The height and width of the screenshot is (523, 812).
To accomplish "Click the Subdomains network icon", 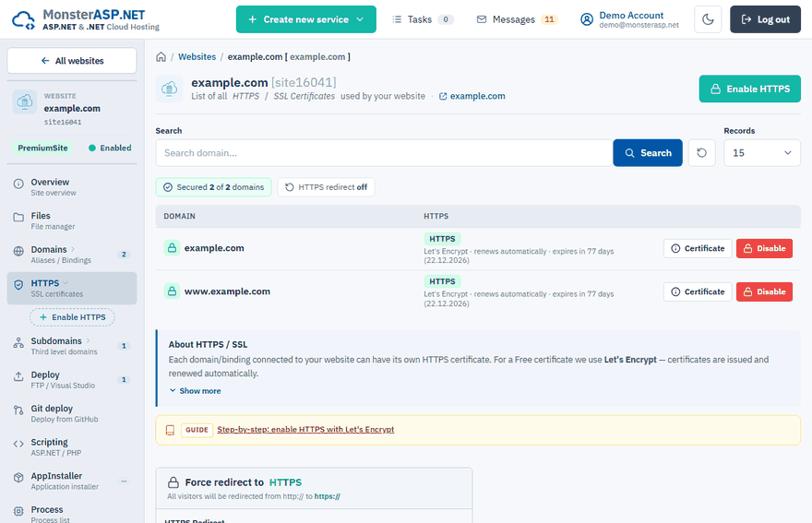I will (18, 343).
